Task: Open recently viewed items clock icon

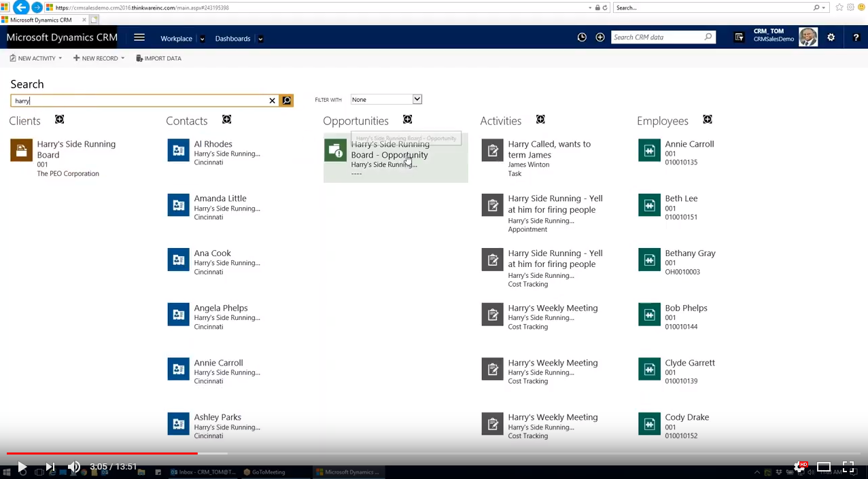Action: point(582,37)
